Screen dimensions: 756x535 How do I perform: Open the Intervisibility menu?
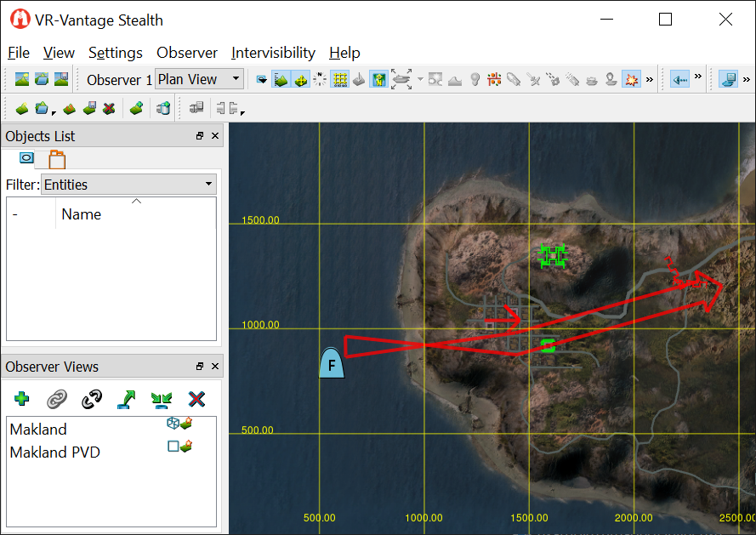tap(273, 53)
